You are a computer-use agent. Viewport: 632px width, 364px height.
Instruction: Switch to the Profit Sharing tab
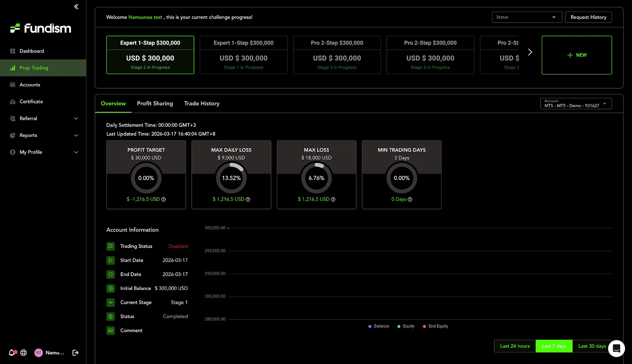(x=155, y=103)
